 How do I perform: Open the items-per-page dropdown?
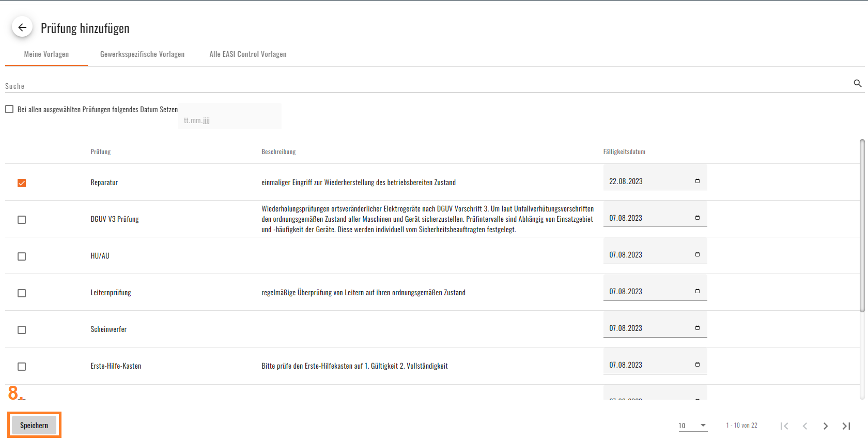click(x=693, y=426)
